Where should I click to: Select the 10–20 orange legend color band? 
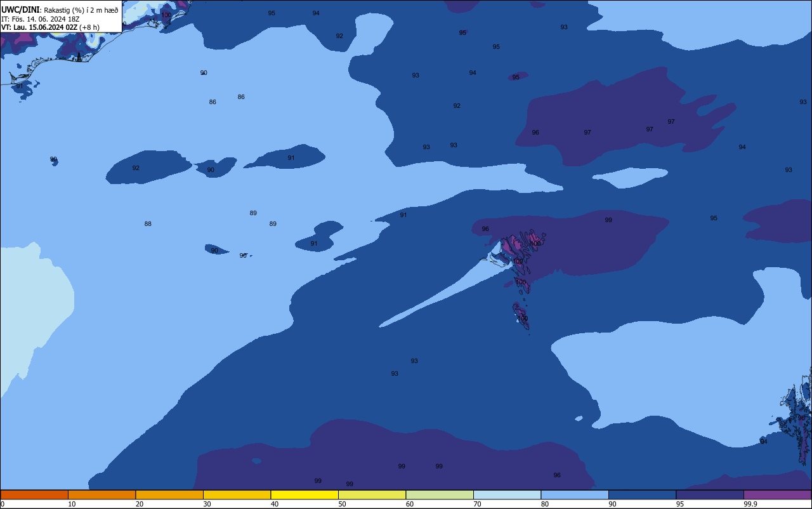[x=101, y=494]
